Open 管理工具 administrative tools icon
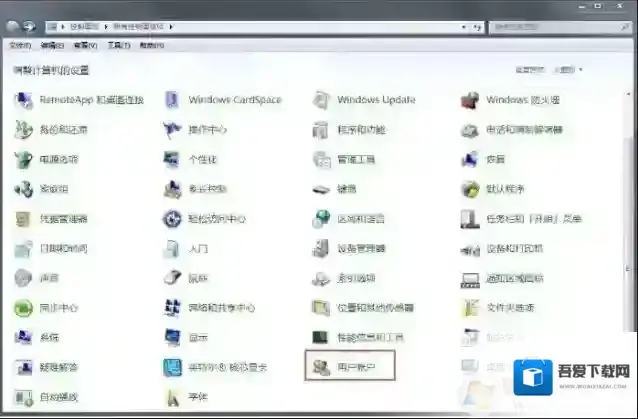638x419 pixels. click(321, 159)
